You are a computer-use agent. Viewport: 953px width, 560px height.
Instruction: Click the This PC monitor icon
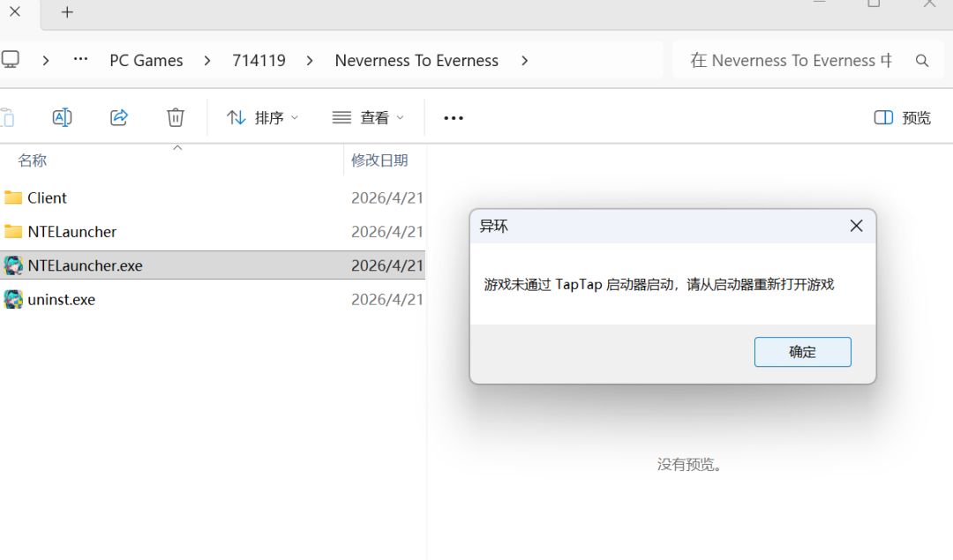[11, 59]
